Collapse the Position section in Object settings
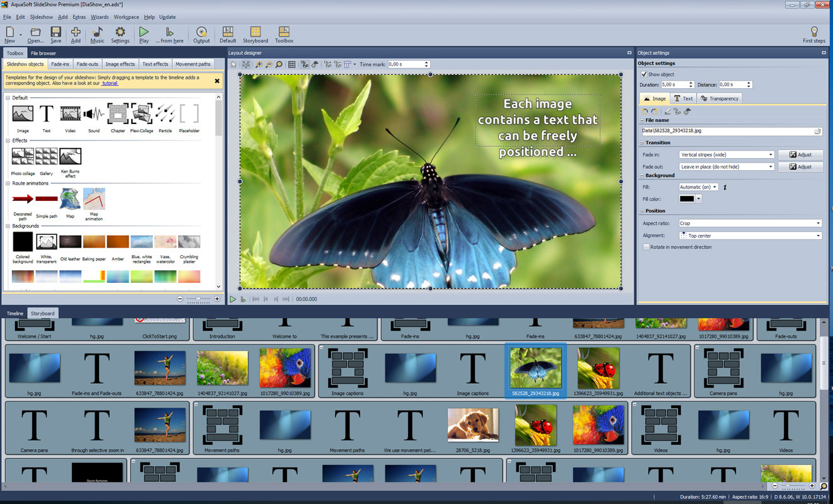 (642, 211)
